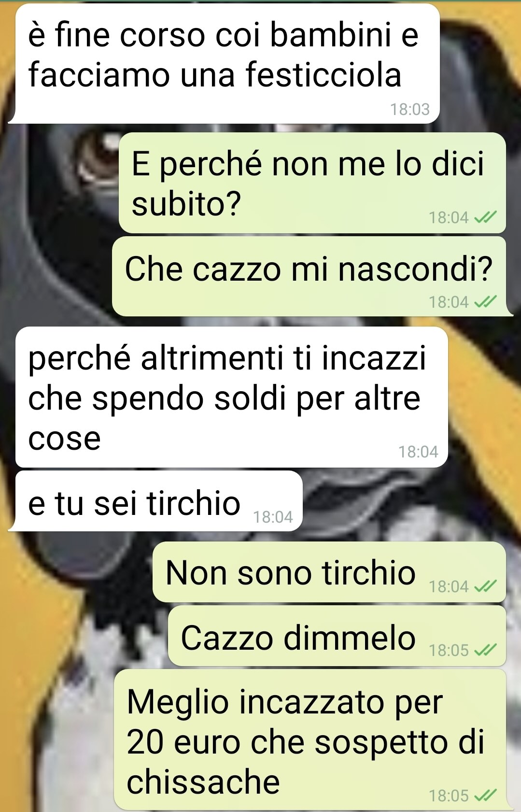Click the word 'chissache' in last message
The width and height of the screenshot is (521, 812).
click(203, 782)
